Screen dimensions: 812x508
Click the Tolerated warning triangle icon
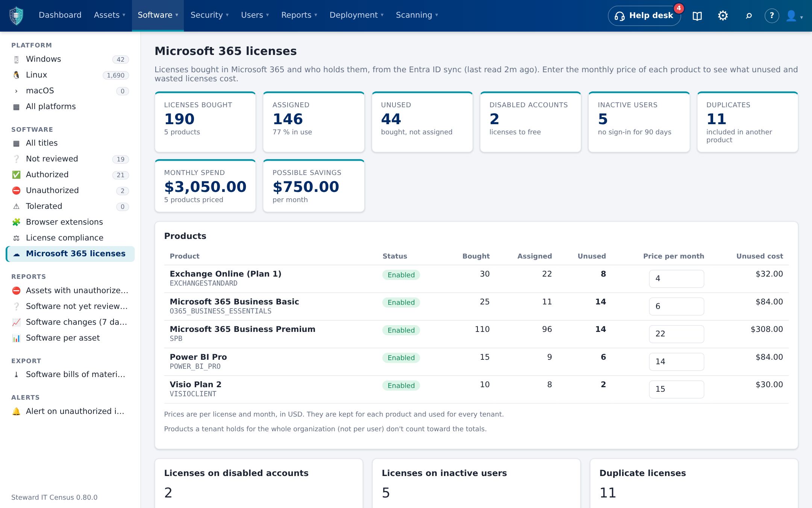(x=16, y=207)
